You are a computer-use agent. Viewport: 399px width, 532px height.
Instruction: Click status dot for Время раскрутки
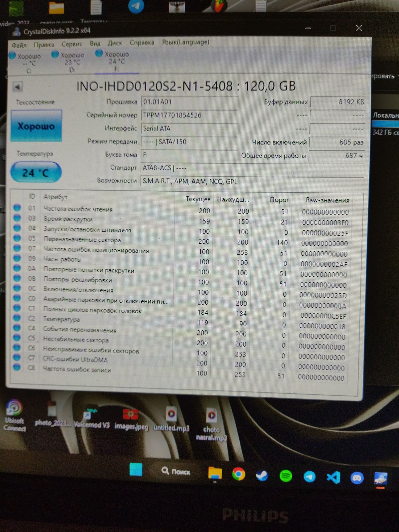point(17,218)
